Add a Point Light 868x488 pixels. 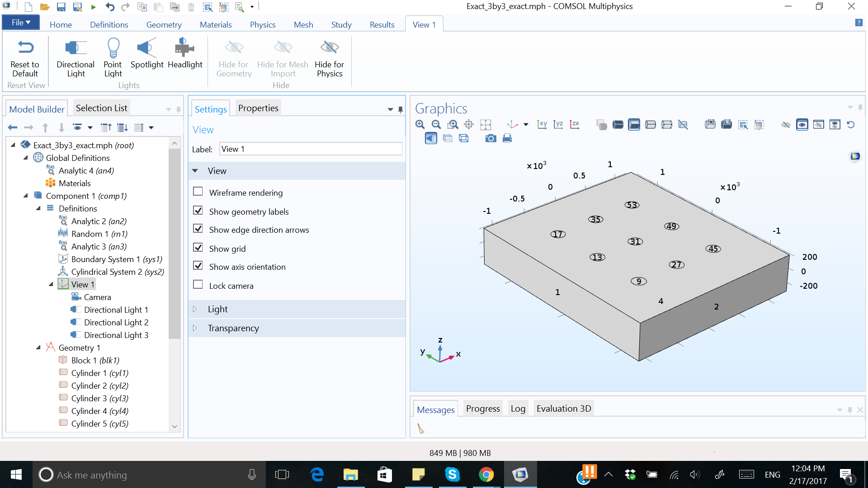point(113,57)
